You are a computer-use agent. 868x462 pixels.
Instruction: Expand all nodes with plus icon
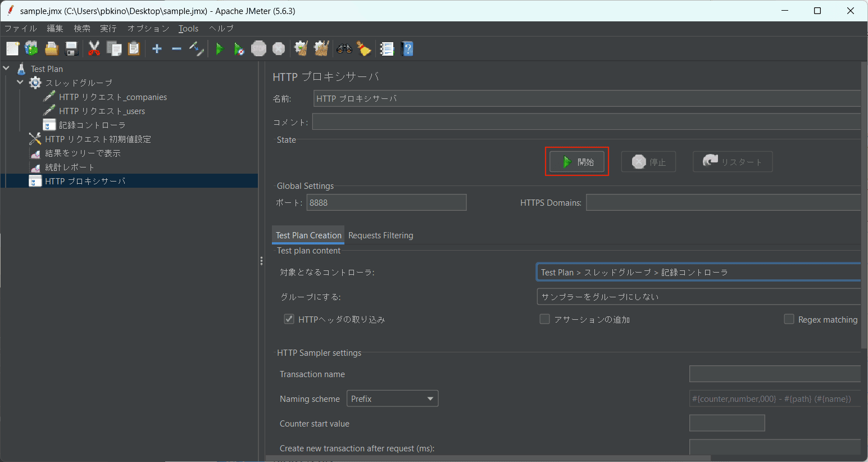[x=157, y=49]
